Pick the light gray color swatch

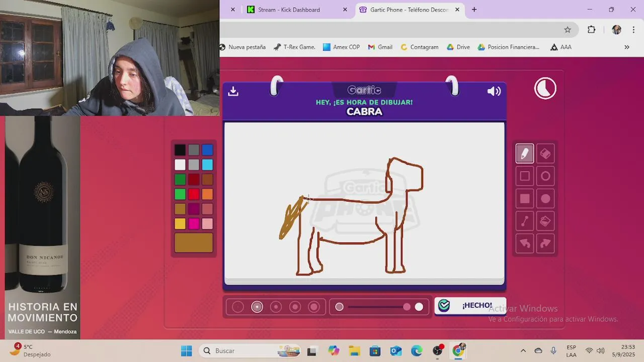tap(194, 164)
